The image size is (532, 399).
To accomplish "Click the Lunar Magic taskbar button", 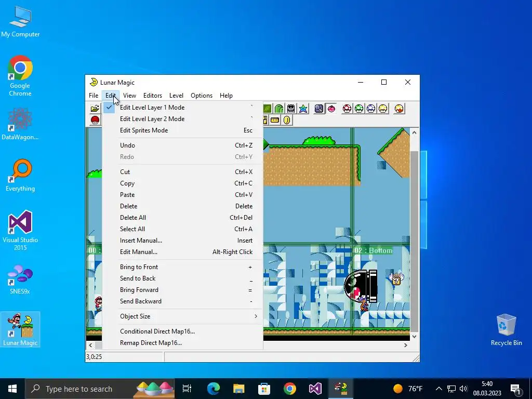I will pyautogui.click(x=341, y=389).
